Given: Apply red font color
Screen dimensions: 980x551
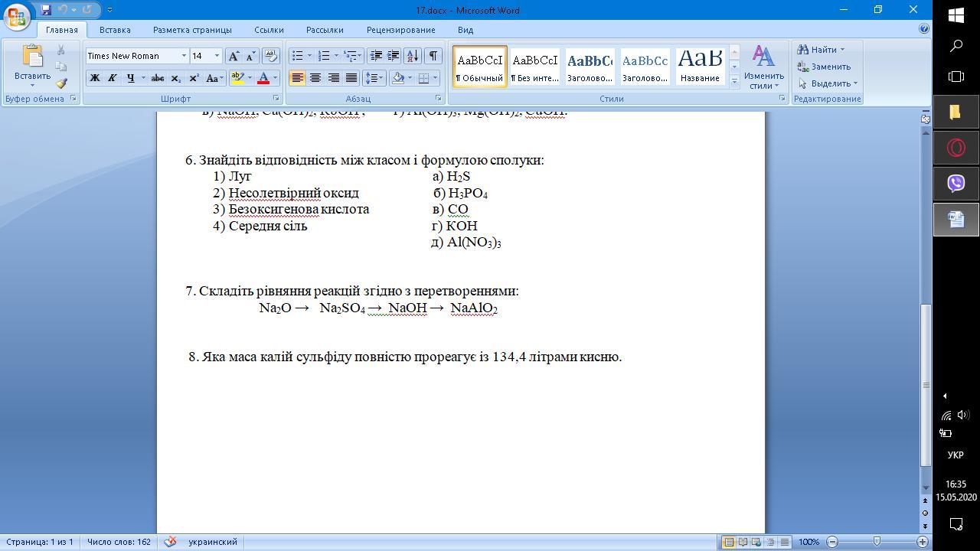Looking at the screenshot, I should pos(263,78).
